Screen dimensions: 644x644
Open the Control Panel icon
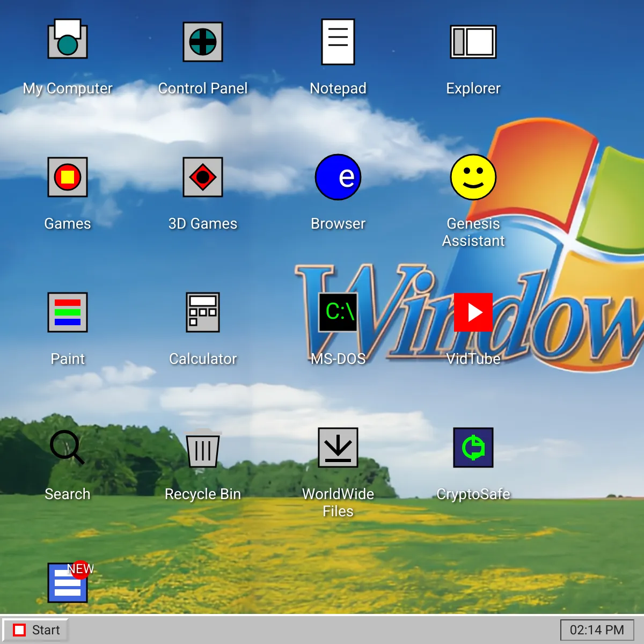[x=203, y=42]
